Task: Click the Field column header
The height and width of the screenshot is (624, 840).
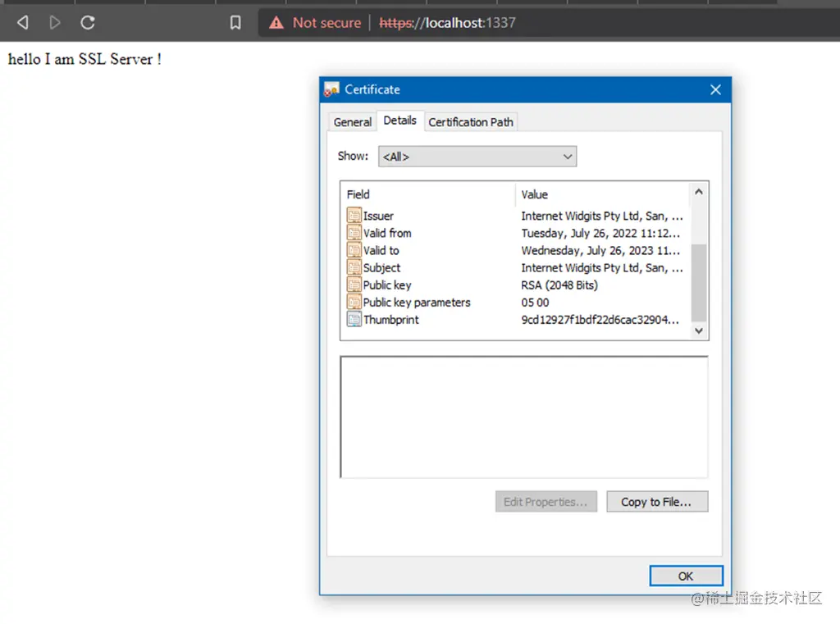Action: tap(428, 194)
